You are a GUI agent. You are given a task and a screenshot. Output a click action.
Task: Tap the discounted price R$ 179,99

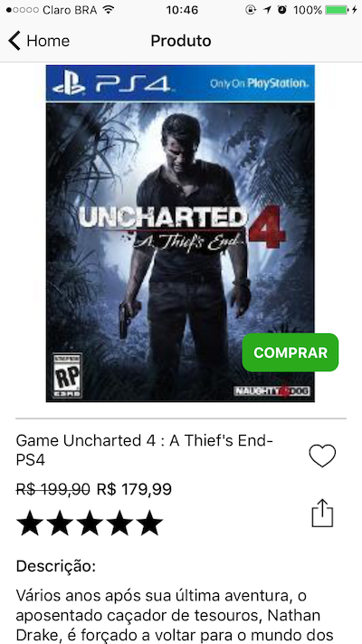134,489
